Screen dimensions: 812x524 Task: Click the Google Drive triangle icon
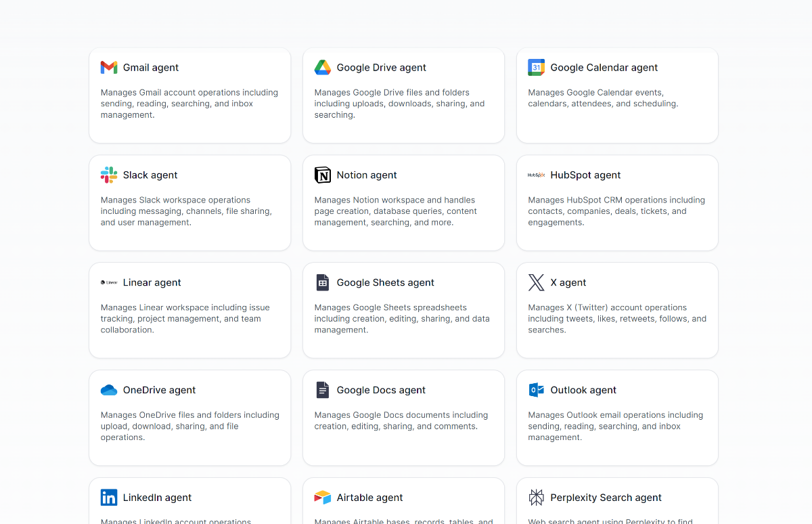tap(323, 68)
